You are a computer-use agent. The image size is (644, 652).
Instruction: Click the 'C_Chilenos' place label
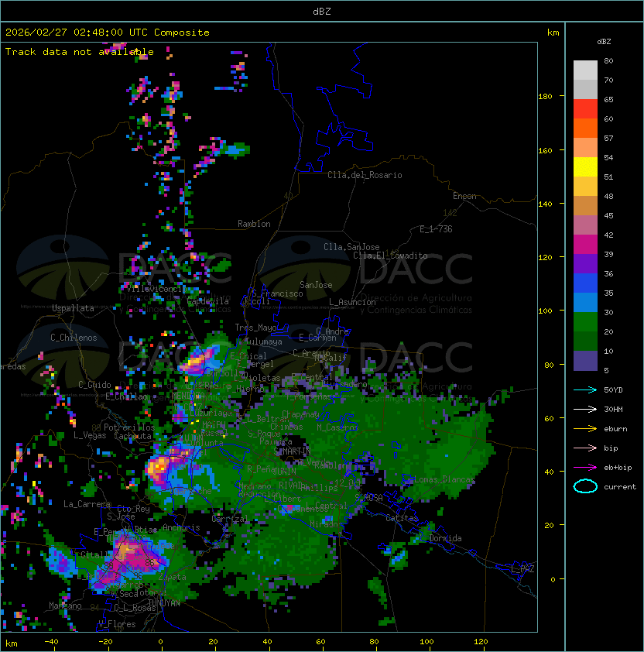(x=74, y=338)
